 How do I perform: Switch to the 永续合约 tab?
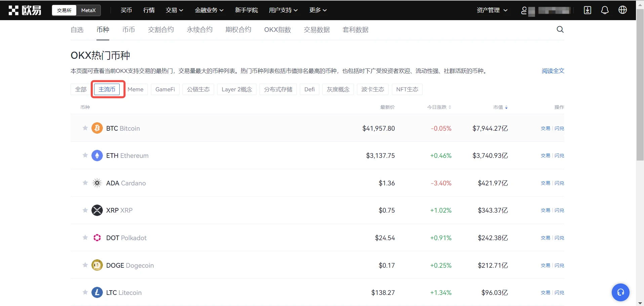pyautogui.click(x=199, y=30)
